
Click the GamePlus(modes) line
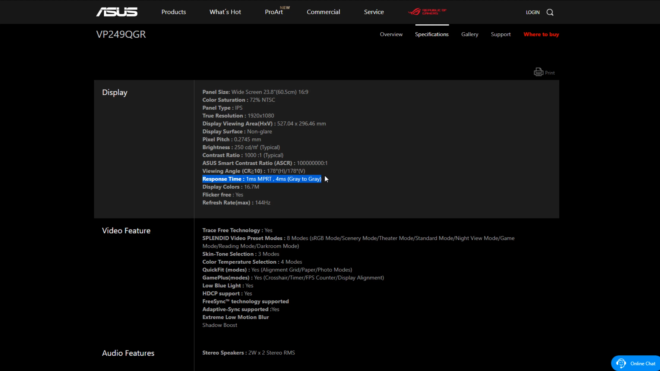(293, 278)
